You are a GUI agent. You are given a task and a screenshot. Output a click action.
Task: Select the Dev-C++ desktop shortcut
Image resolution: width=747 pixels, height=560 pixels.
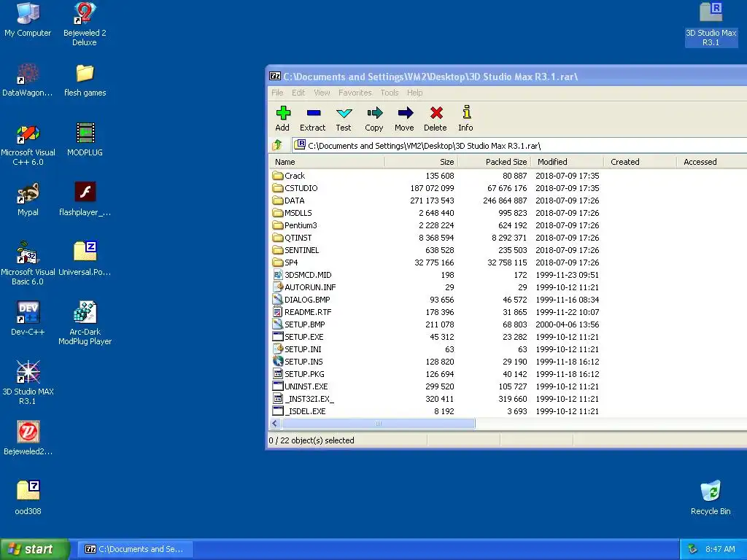point(28,319)
